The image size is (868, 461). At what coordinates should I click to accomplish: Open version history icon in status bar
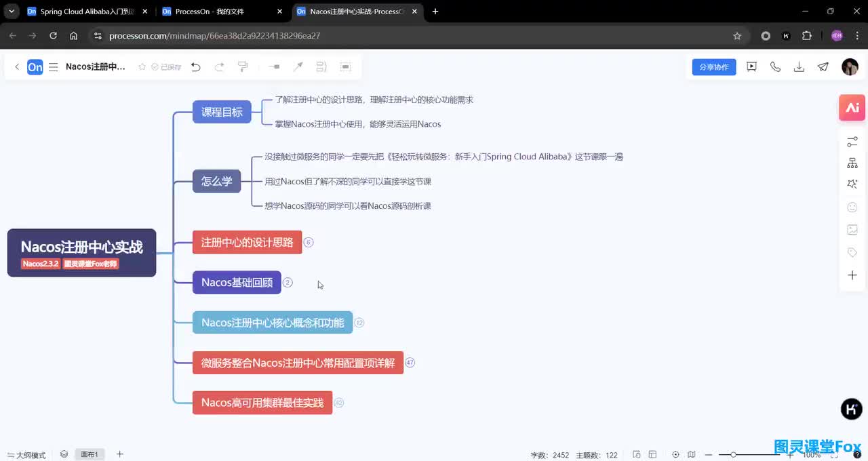[636, 454]
